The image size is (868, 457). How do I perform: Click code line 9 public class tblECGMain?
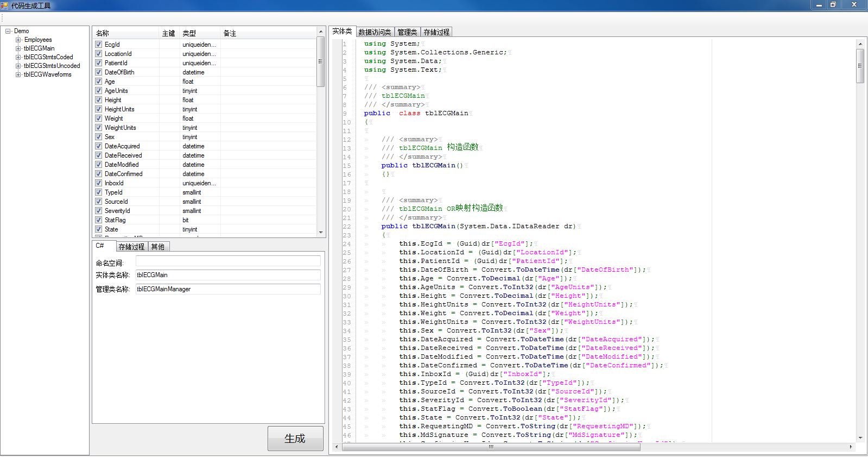(416, 113)
